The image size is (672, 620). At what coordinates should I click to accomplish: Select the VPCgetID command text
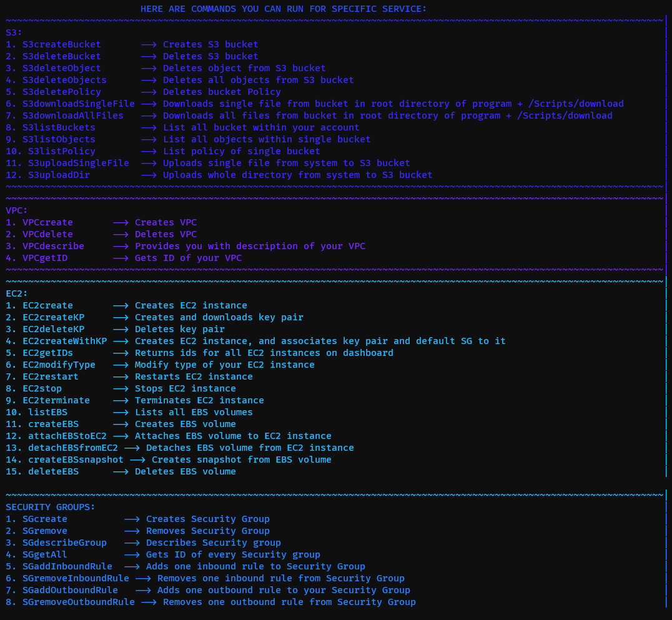point(44,258)
